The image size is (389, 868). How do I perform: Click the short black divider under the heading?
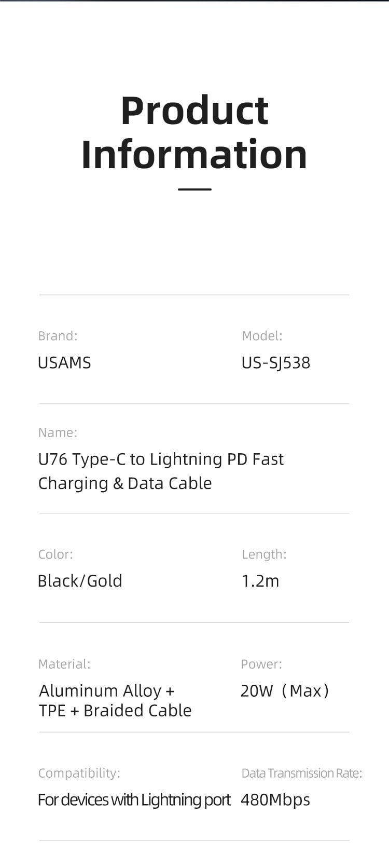[195, 189]
